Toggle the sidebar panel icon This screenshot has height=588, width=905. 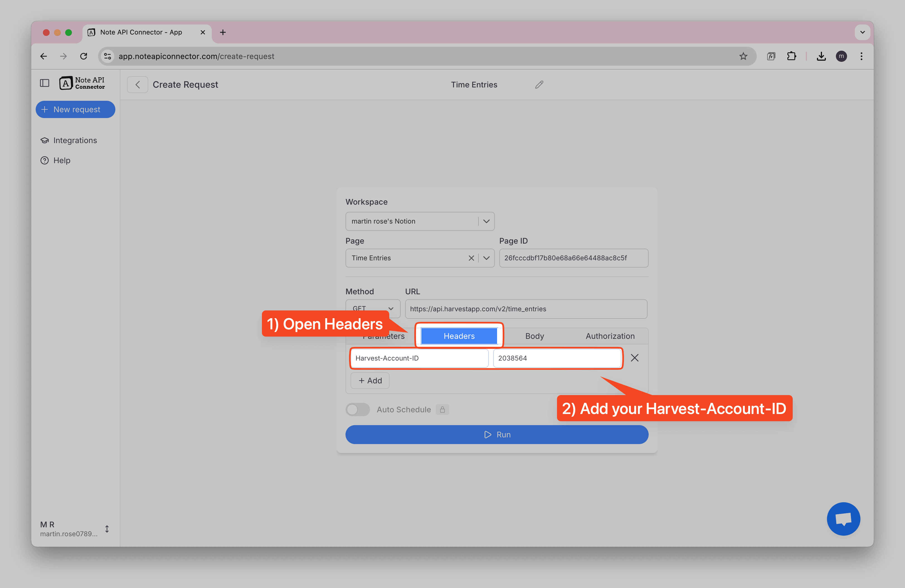[x=45, y=83]
